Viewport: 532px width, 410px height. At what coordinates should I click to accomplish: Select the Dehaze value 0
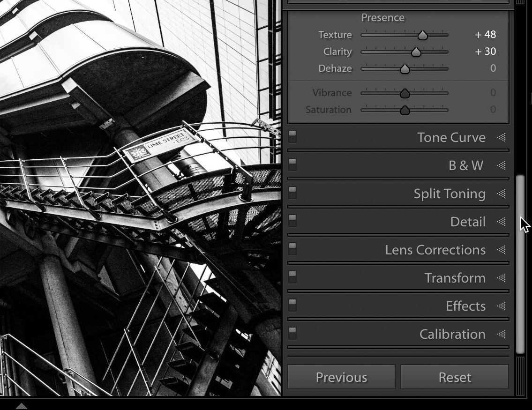click(493, 68)
